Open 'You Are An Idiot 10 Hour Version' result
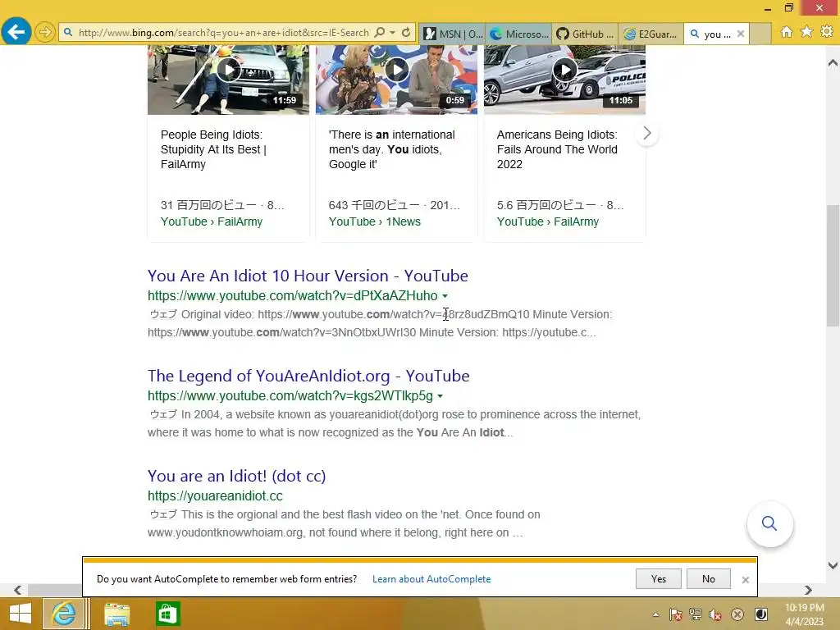This screenshot has width=840, height=630. click(x=308, y=276)
